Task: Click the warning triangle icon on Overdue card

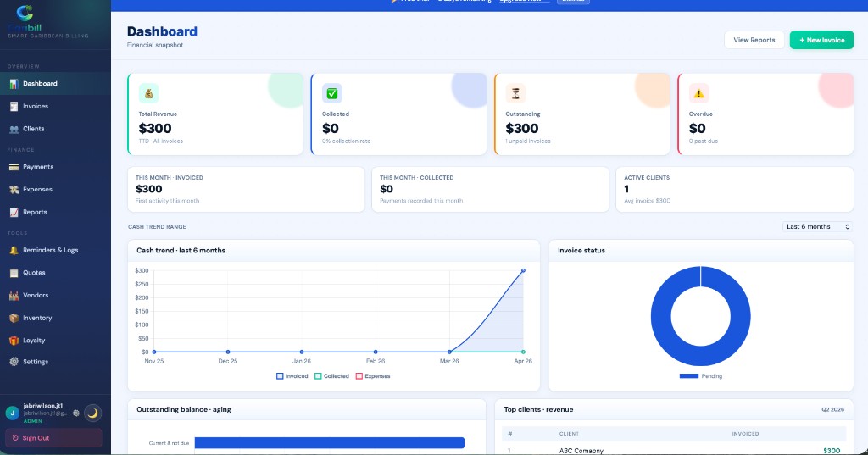Action: pyautogui.click(x=699, y=93)
